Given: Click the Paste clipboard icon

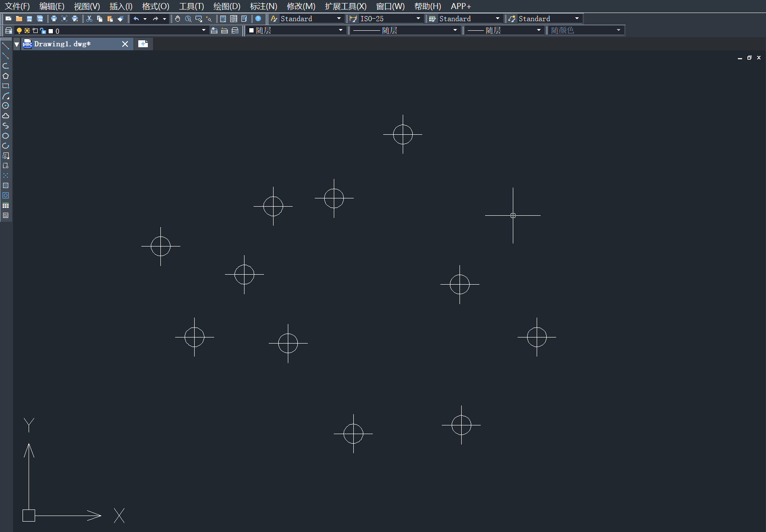Looking at the screenshot, I should pyautogui.click(x=110, y=19).
